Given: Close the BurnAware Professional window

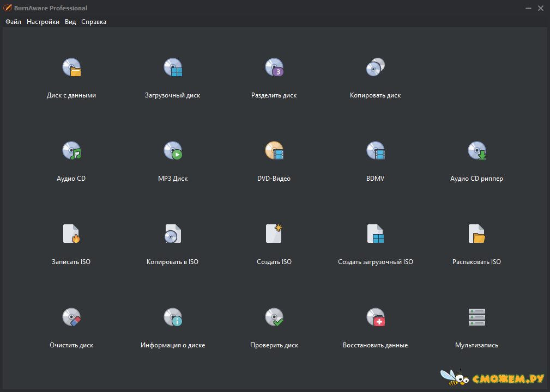Looking at the screenshot, I should pos(541,8).
